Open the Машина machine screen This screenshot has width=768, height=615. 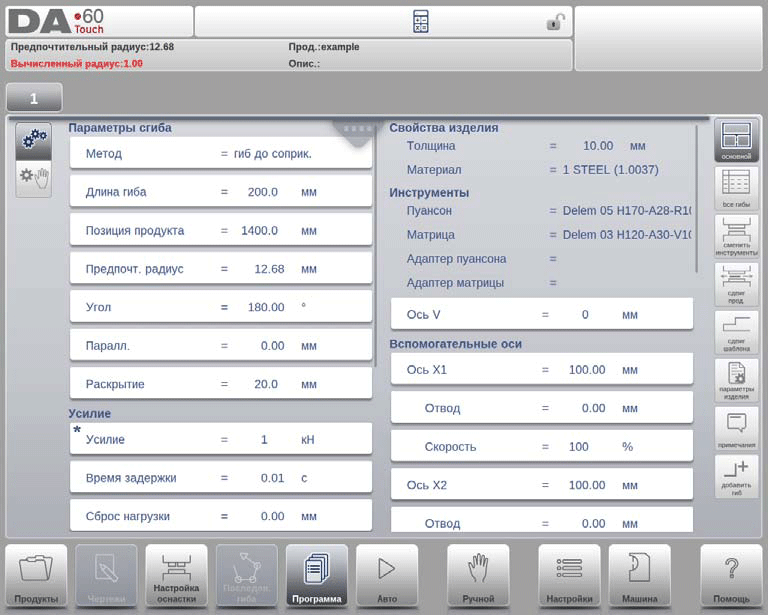click(639, 576)
